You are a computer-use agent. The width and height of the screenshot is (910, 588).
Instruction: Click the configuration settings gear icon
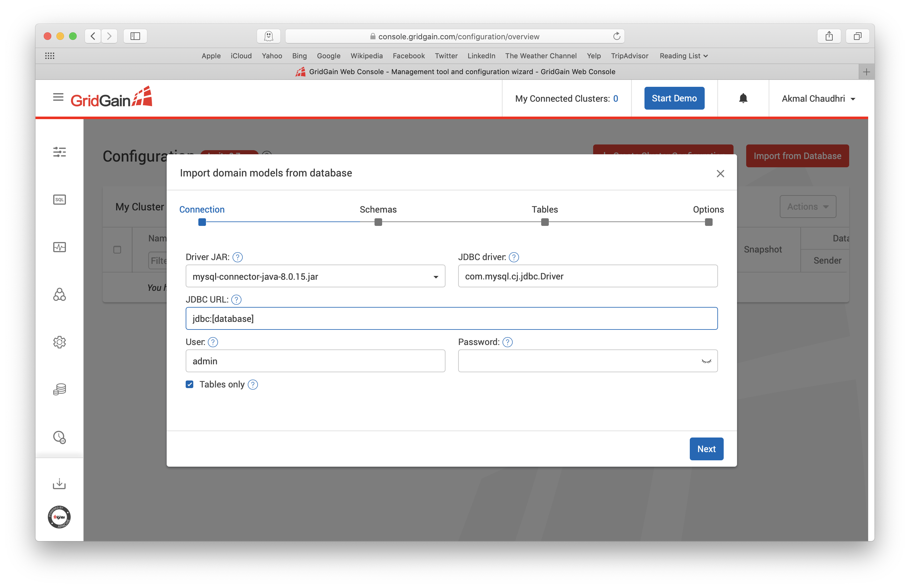[60, 342]
